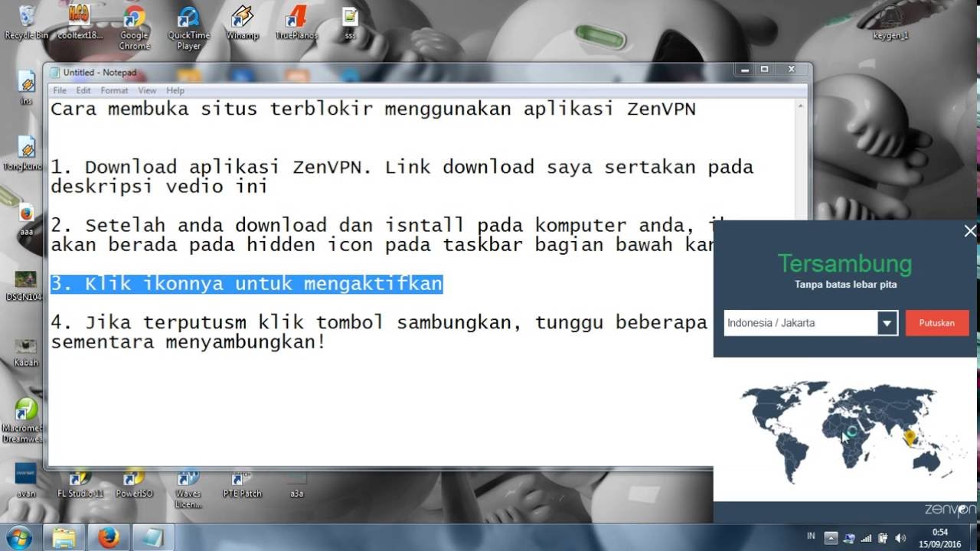Open the battery power tray icon
Screen dimensions: 980x551
pos(883,538)
